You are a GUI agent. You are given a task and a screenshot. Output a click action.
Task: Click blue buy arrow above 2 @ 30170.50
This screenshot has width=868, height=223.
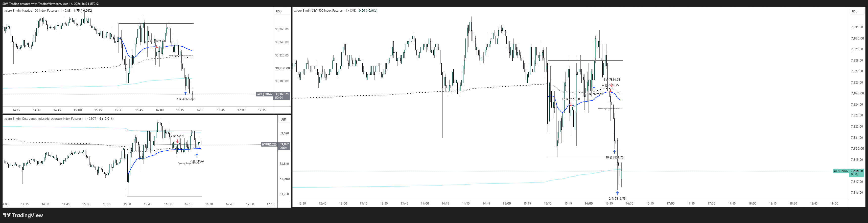185,93
